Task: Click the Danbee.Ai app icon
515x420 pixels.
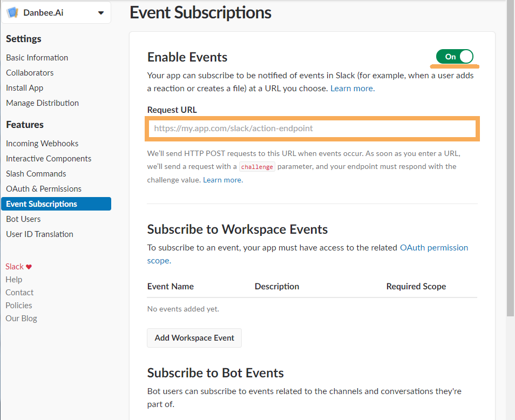Action: point(12,13)
